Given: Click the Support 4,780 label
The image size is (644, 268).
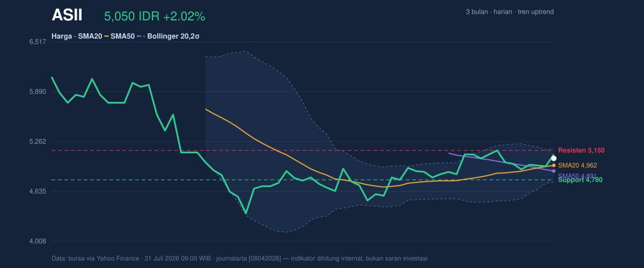Looking at the screenshot, I should pyautogui.click(x=580, y=180).
